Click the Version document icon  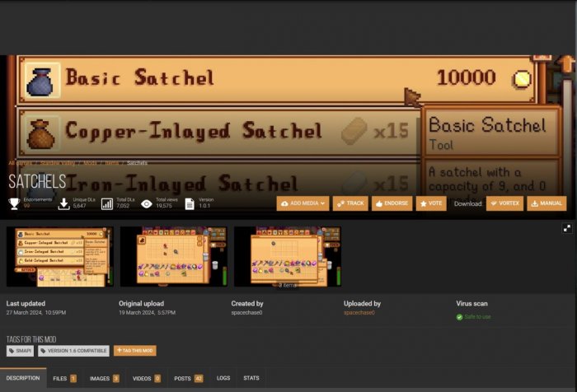tap(190, 203)
